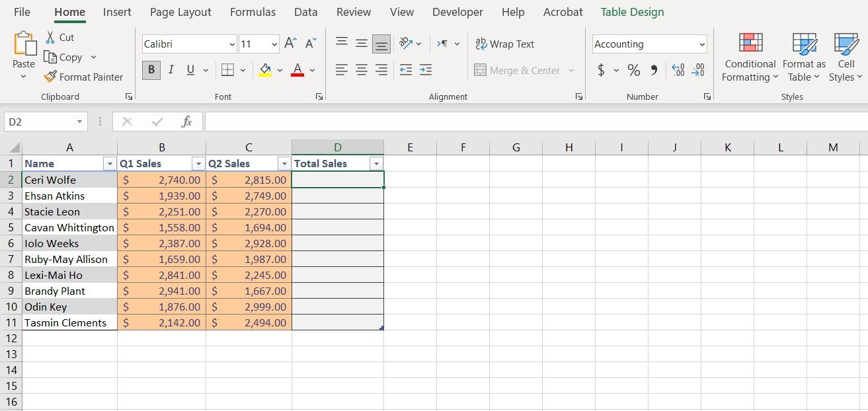This screenshot has width=868, height=411.
Task: Open Format as Table gallery
Action: tap(805, 57)
